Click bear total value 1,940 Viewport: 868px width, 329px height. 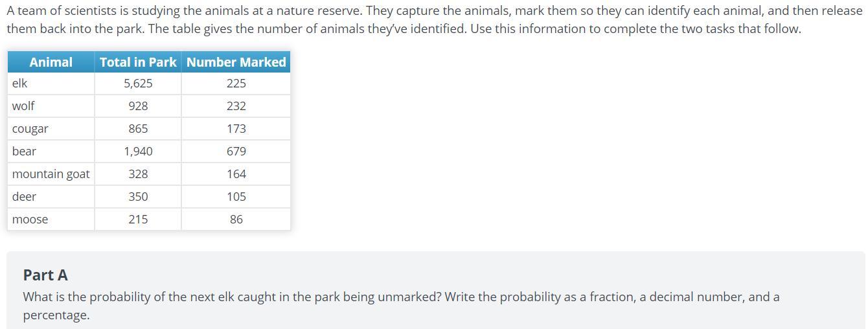click(x=138, y=152)
